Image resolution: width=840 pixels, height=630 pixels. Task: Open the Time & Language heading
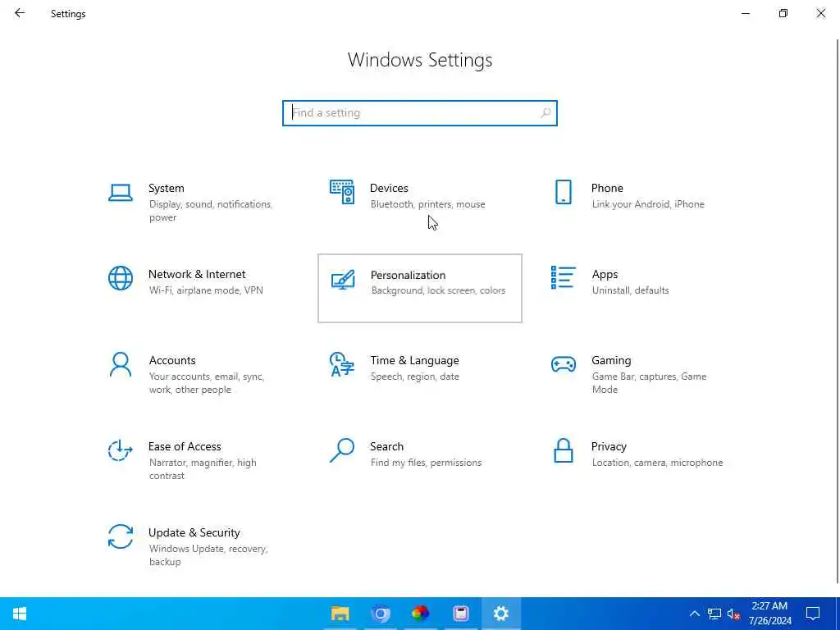tap(414, 361)
